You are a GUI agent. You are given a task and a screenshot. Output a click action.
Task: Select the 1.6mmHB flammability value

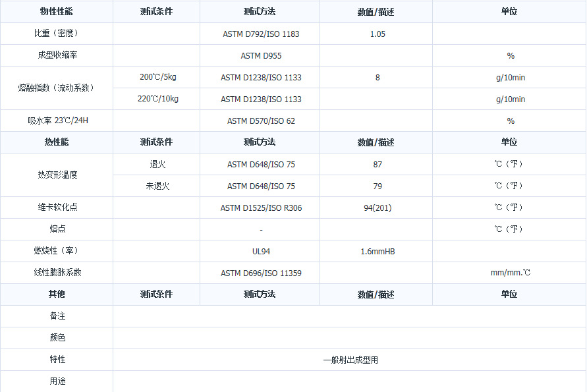click(x=377, y=252)
